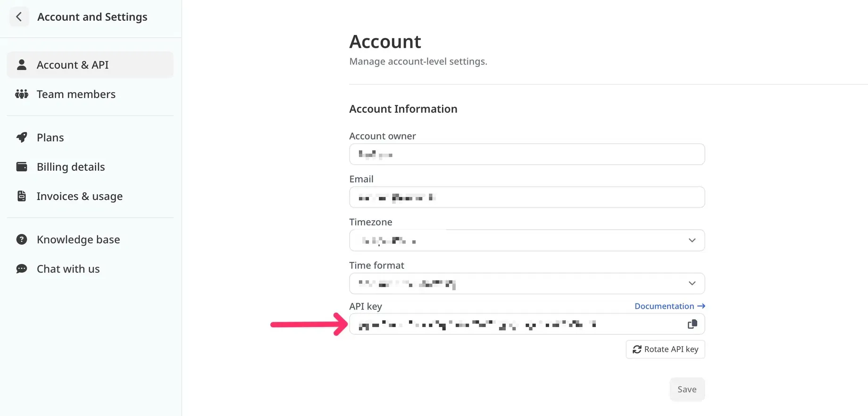Focus the Account owner input field
This screenshot has width=868, height=416.
point(526,154)
